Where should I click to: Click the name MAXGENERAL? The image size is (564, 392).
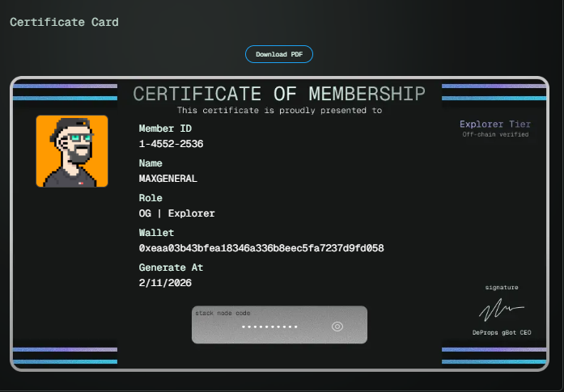click(x=168, y=179)
